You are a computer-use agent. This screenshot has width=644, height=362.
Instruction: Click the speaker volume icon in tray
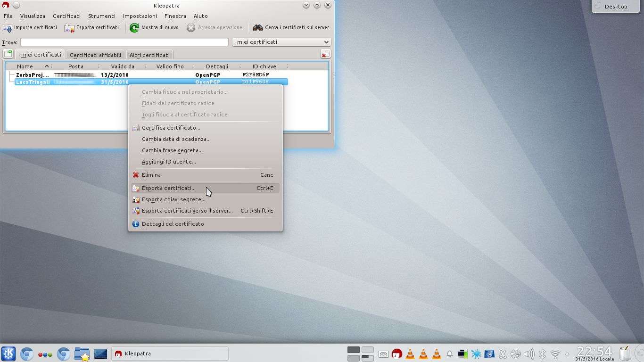529,354
